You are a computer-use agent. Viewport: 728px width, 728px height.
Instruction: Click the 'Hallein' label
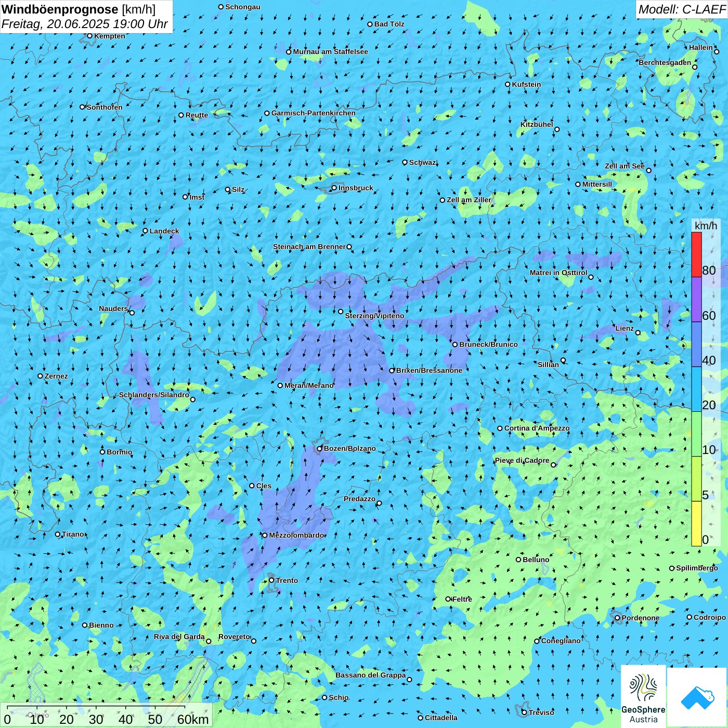coord(701,47)
